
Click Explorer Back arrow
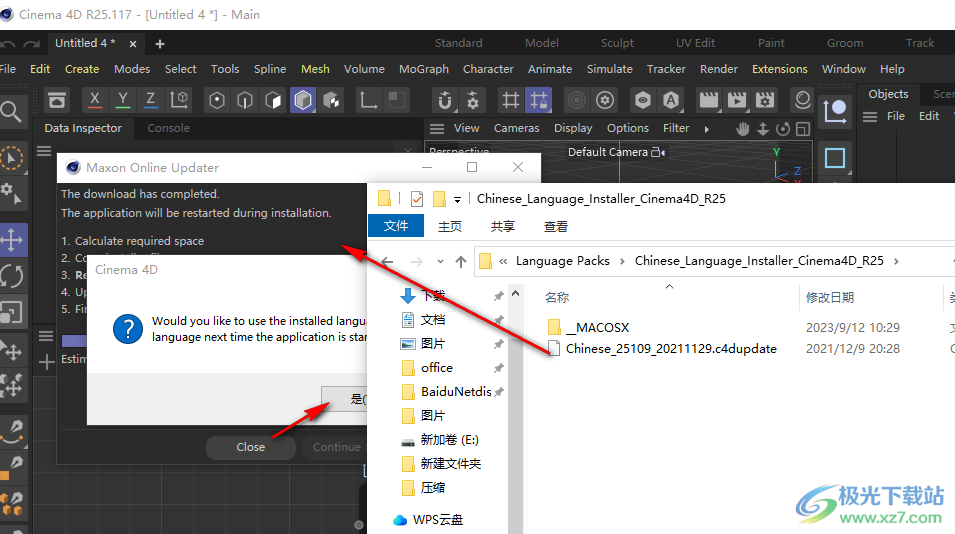click(x=387, y=261)
